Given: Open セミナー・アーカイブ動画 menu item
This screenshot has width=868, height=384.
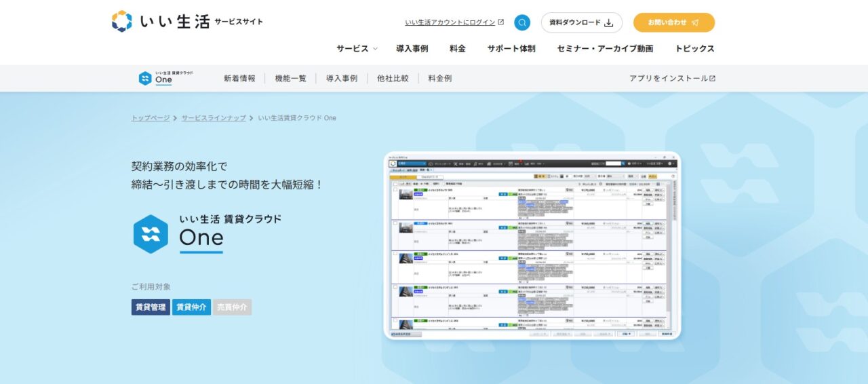Looking at the screenshot, I should pos(605,49).
